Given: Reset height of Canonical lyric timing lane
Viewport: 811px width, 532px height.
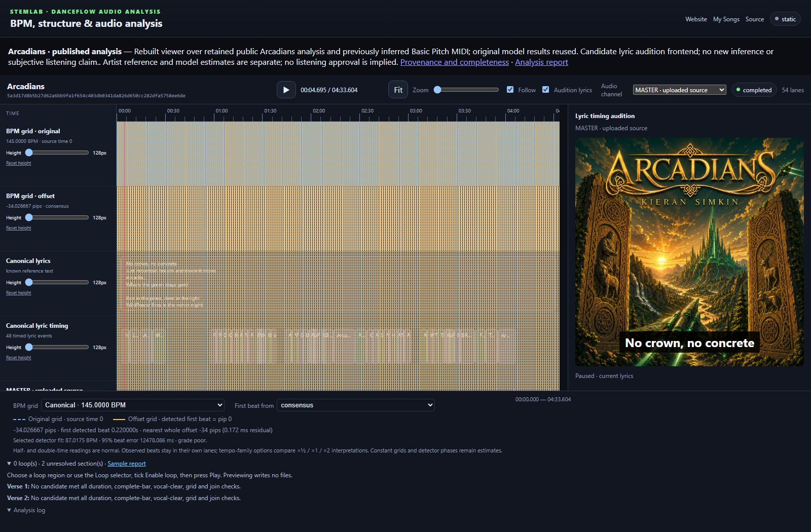Looking at the screenshot, I should [18, 358].
